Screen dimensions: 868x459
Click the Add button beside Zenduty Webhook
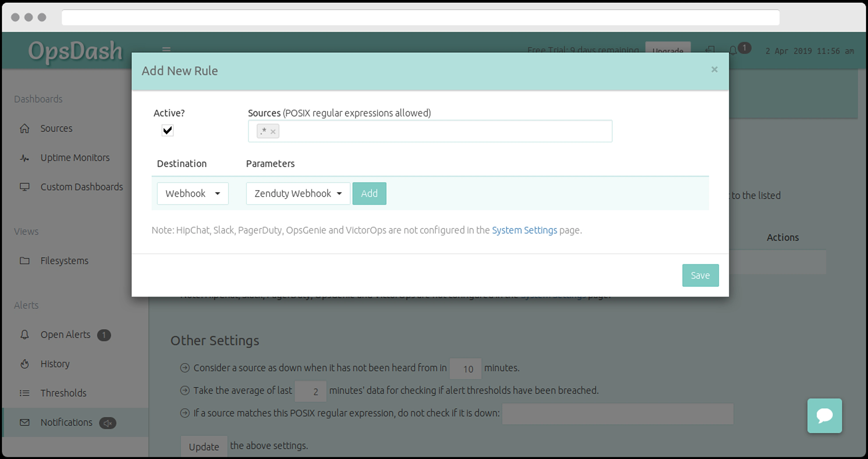(369, 193)
